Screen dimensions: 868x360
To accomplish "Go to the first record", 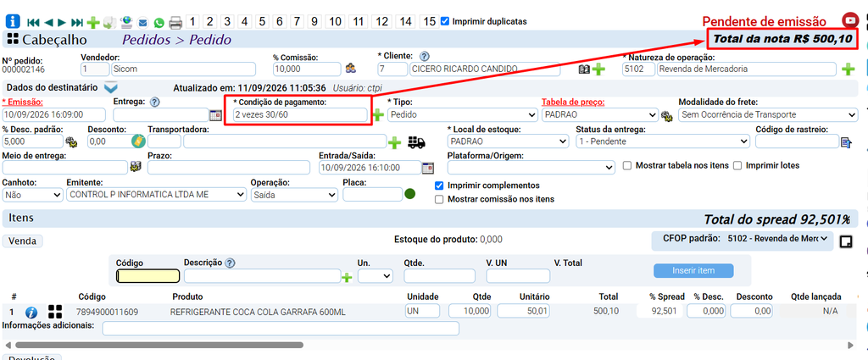I will (x=33, y=23).
